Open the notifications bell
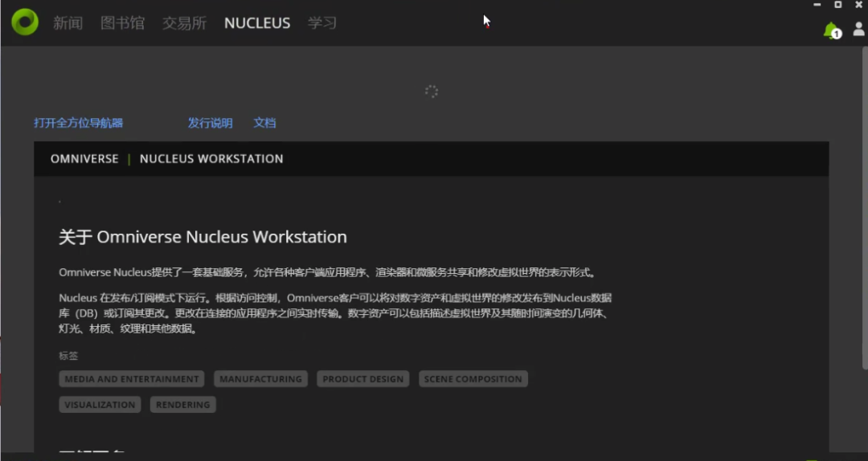The height and width of the screenshot is (461, 868). click(831, 31)
